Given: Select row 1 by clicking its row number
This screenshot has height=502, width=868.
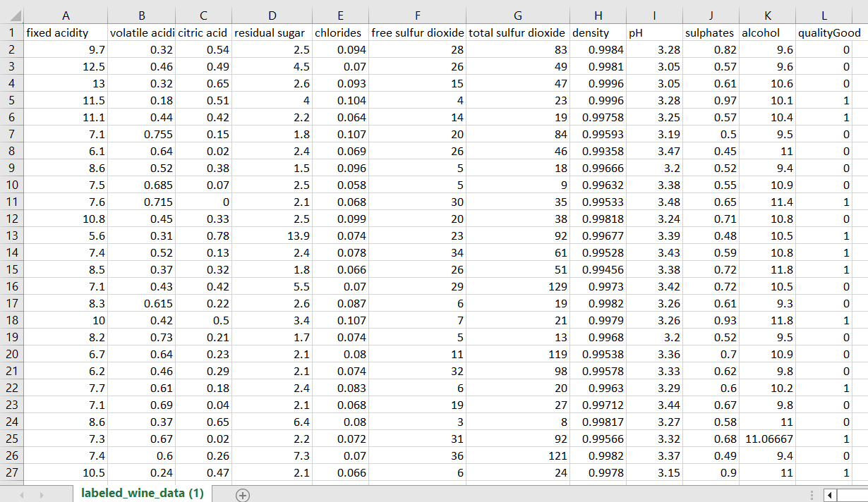Looking at the screenshot, I should point(13,32).
